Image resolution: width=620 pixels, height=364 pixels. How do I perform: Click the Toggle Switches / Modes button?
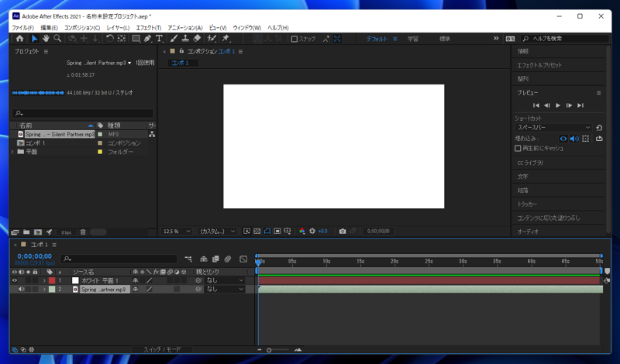coord(162,349)
